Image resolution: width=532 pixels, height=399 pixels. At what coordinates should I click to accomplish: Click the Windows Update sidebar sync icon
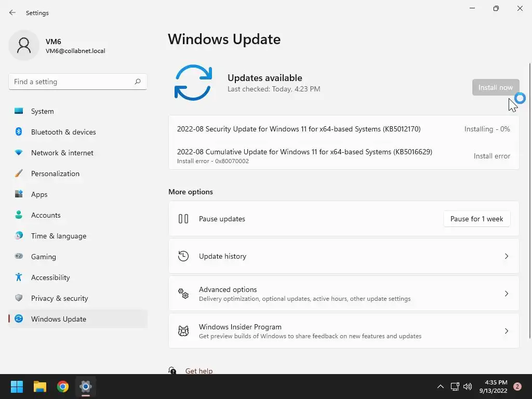tap(19, 318)
